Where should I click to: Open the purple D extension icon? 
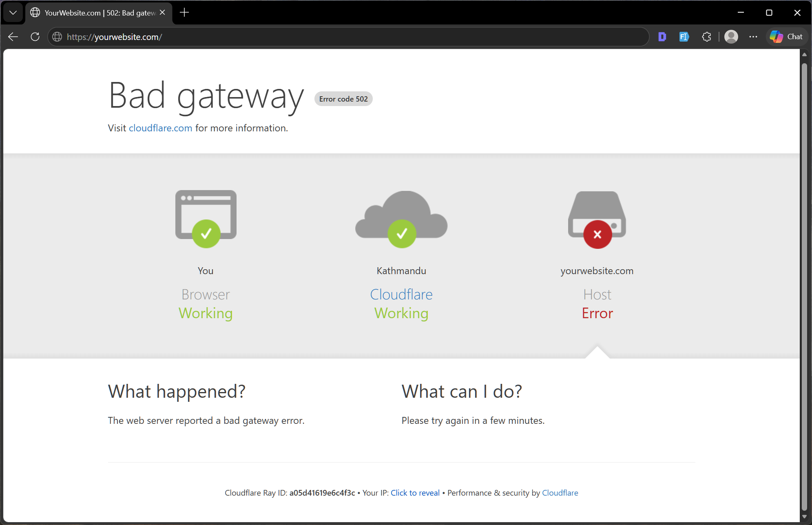662,37
